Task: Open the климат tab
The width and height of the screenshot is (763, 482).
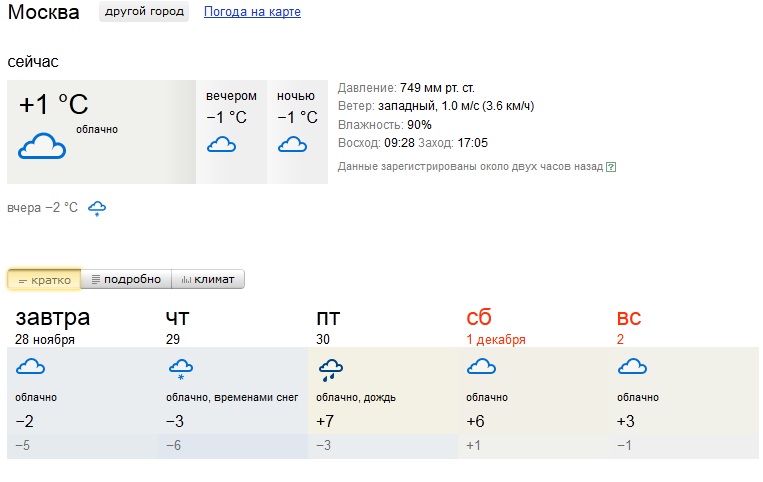Action: pos(208,280)
